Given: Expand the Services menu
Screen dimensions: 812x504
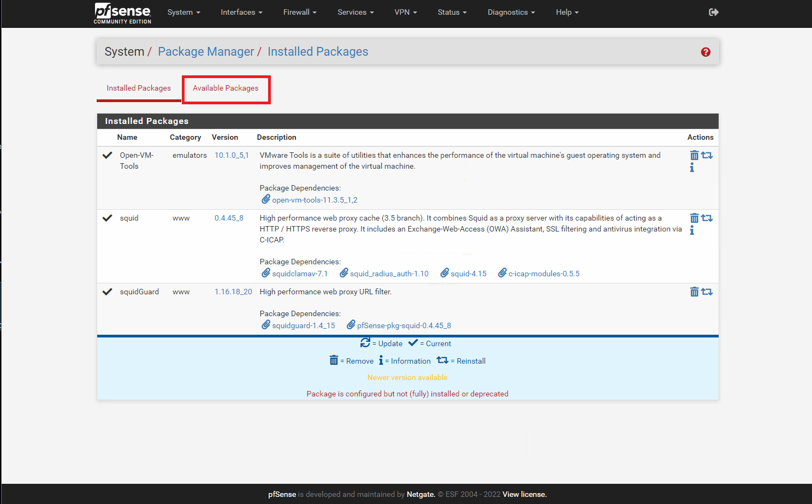Looking at the screenshot, I should (355, 13).
